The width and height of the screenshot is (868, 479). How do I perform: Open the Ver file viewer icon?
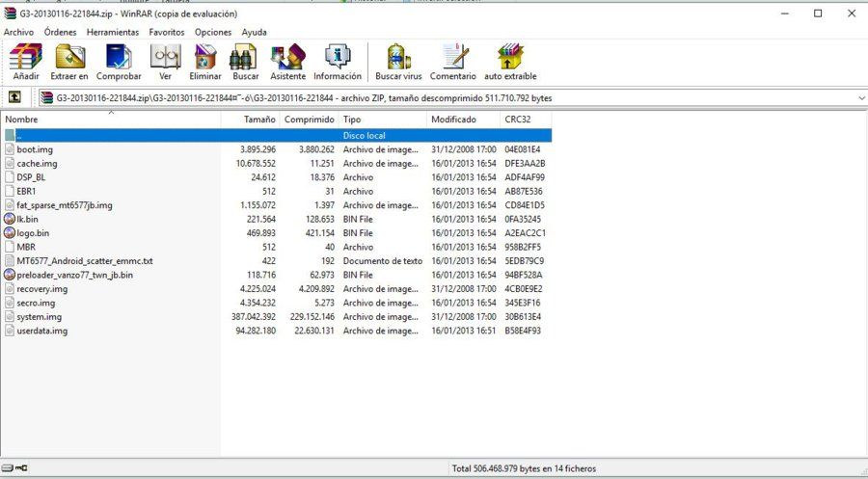[166, 57]
